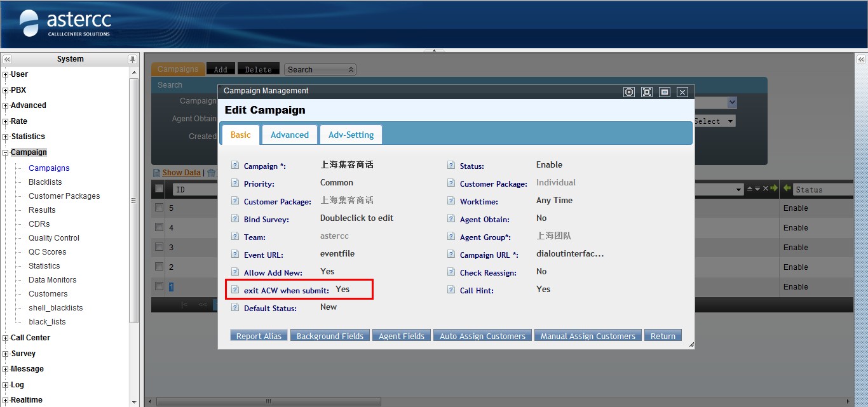The width and height of the screenshot is (868, 407).
Task: Tick the checkbox for campaign row 5
Action: pyautogui.click(x=159, y=208)
